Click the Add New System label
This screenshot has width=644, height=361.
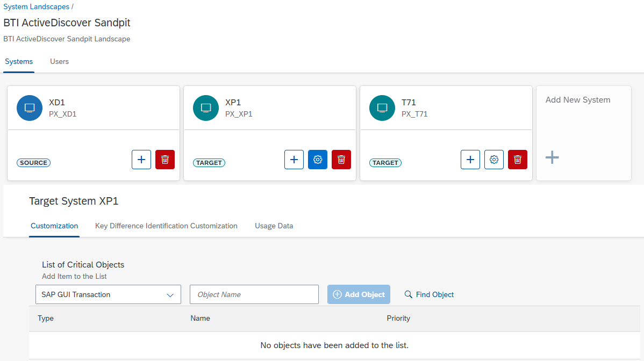pos(578,100)
